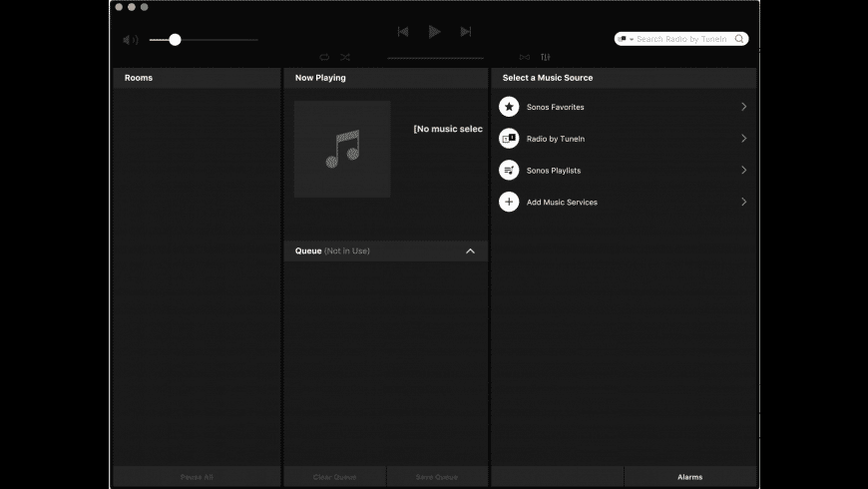
Task: Collapse the Queue panel
Action: (470, 251)
